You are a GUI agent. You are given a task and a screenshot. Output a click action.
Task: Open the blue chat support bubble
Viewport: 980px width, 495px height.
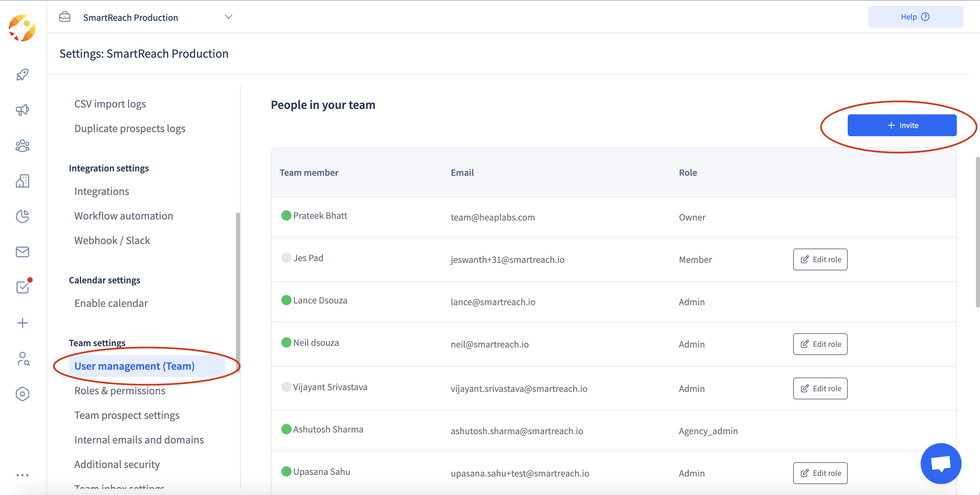point(940,463)
